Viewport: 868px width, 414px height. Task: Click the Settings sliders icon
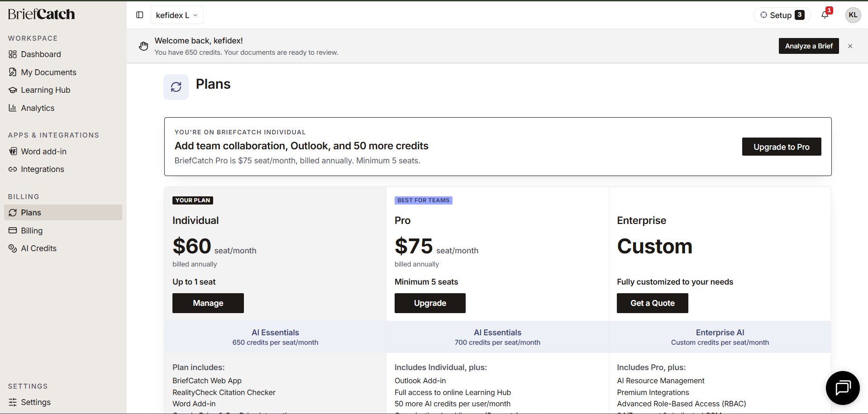pyautogui.click(x=13, y=402)
